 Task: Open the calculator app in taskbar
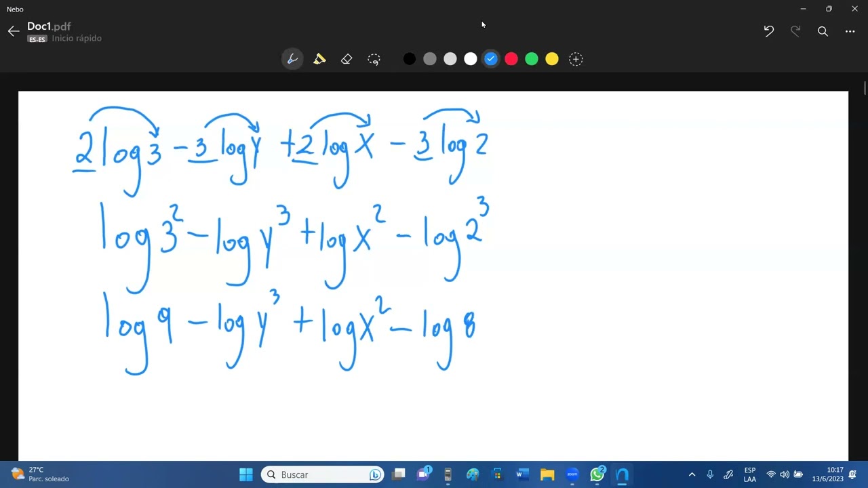tap(448, 474)
